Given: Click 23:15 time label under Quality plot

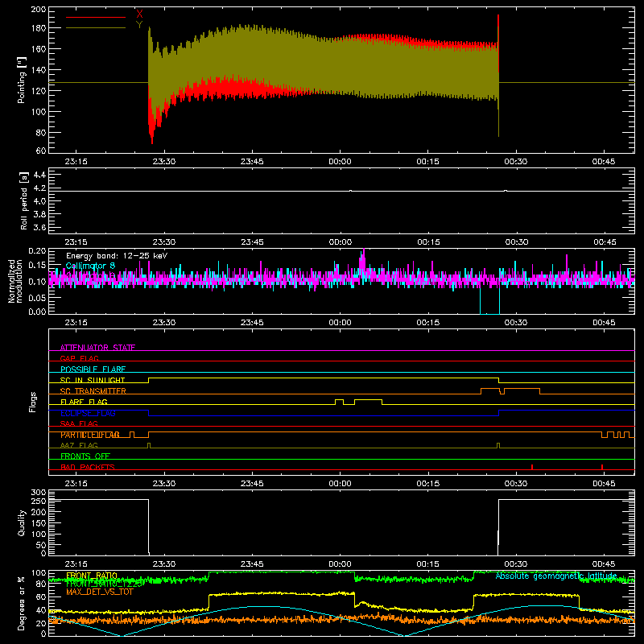Looking at the screenshot, I should pos(76,564).
